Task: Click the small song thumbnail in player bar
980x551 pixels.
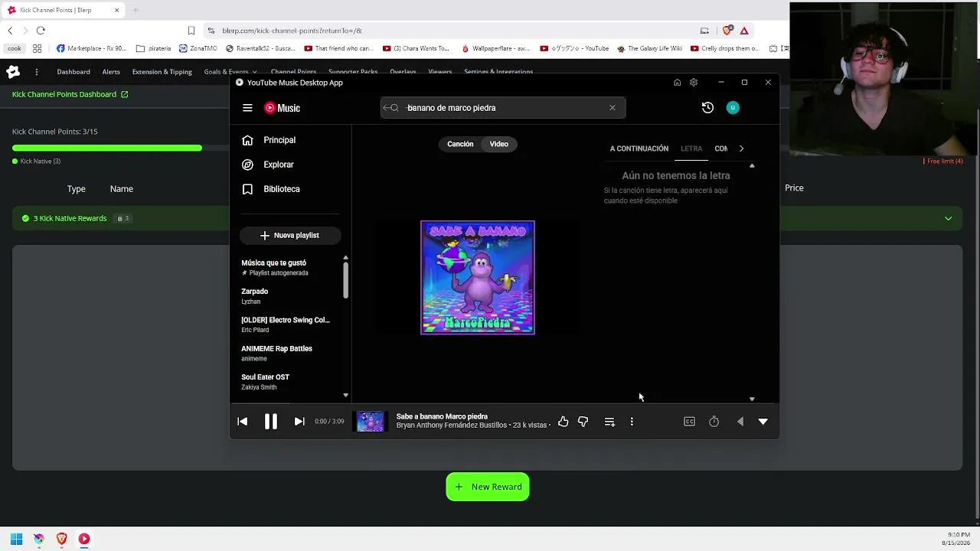Action: pos(370,422)
